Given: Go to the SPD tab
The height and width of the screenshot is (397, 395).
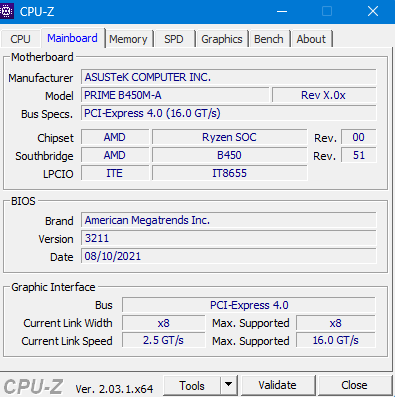Looking at the screenshot, I should tap(174, 39).
